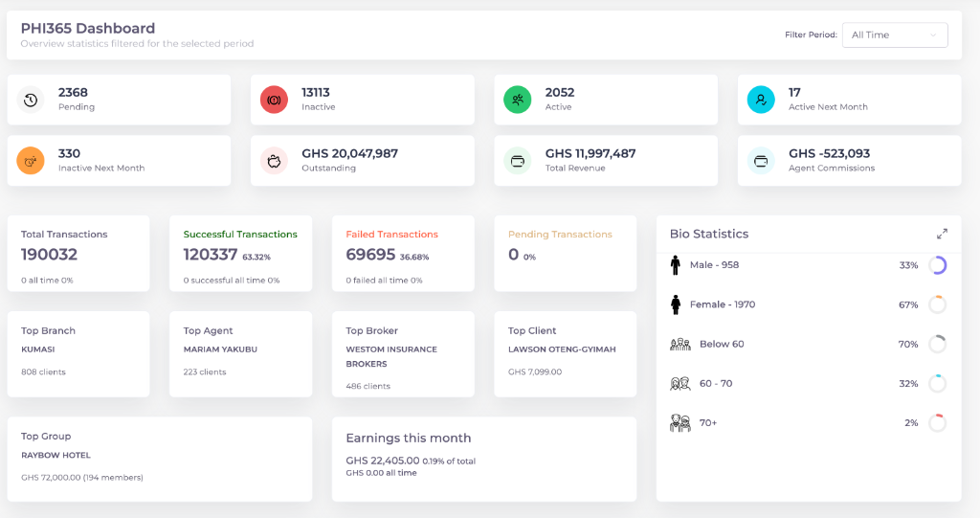Click WESTOM INSURANCE BROKERS name
Viewport: 980px width, 518px height.
(x=391, y=356)
